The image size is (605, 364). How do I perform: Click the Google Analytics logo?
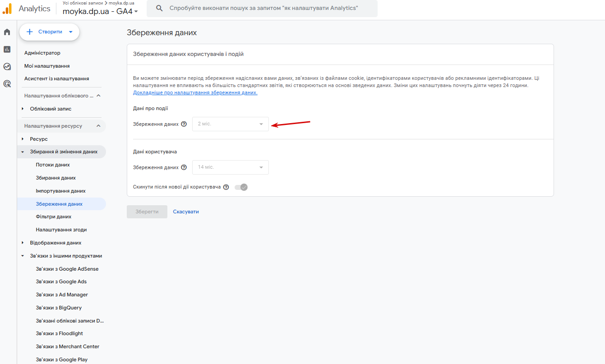pyautogui.click(x=7, y=9)
